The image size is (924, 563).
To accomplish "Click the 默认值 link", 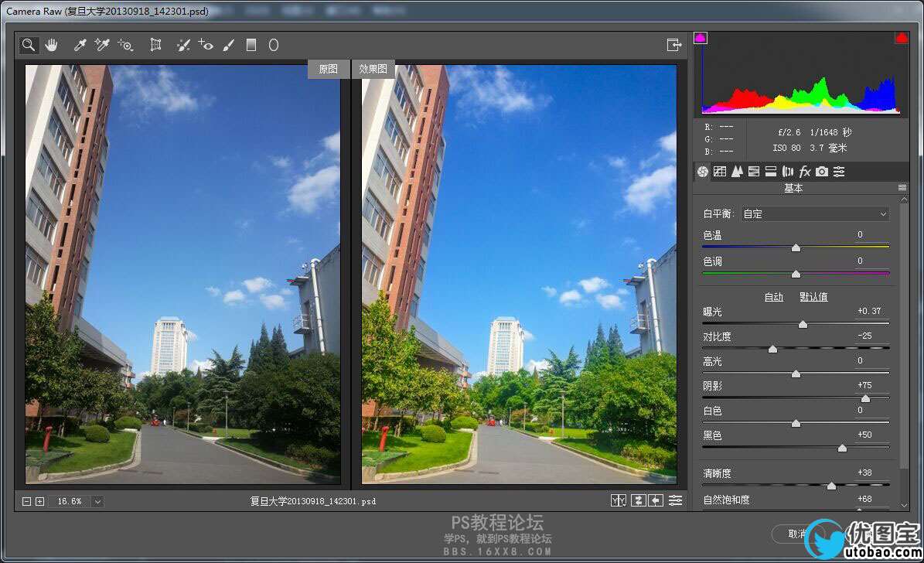I will pos(813,296).
